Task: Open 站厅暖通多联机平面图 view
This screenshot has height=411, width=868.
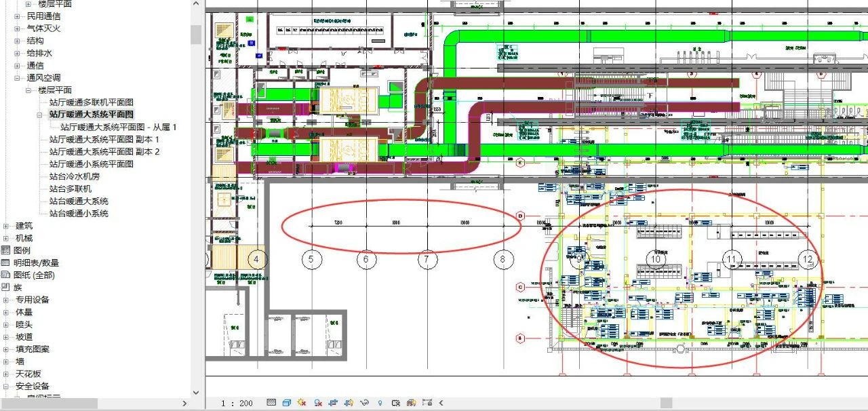Action: click(92, 102)
